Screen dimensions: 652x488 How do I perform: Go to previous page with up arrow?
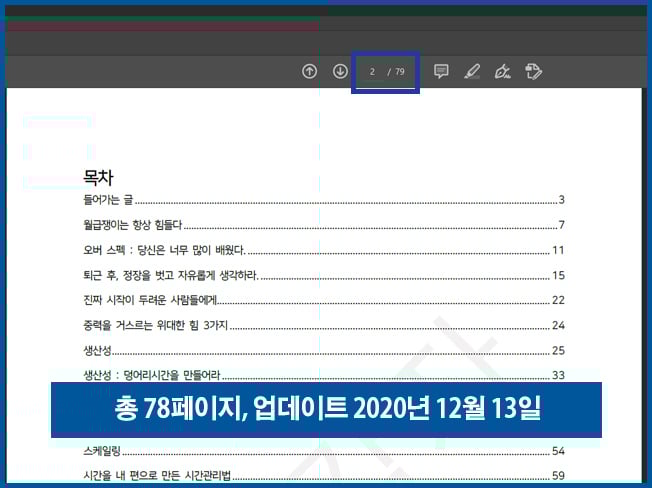coord(309,71)
